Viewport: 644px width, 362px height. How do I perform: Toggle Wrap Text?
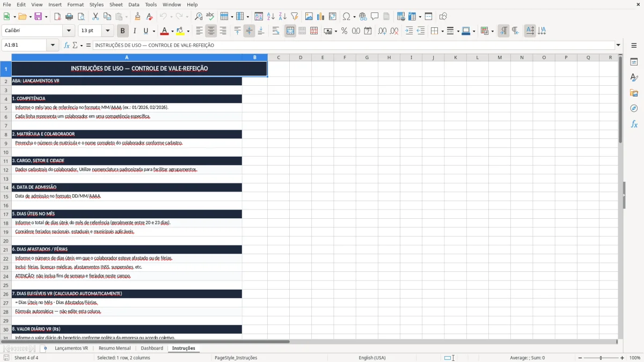click(x=276, y=31)
